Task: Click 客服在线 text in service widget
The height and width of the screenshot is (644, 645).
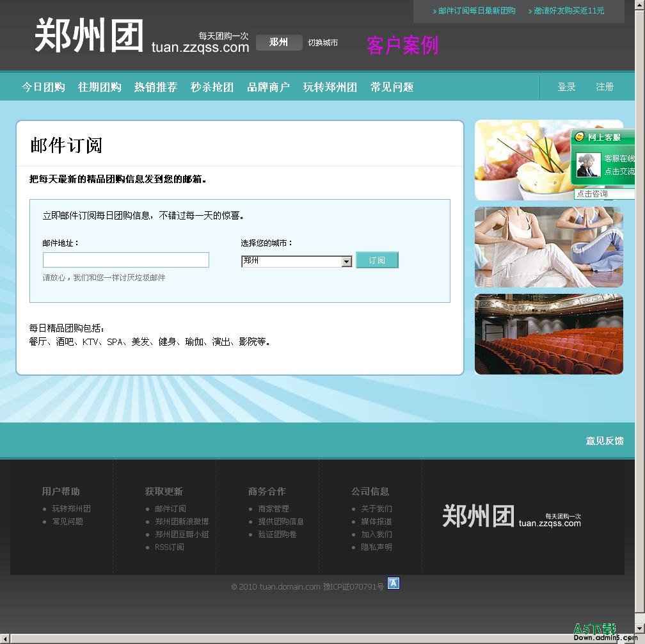Action: (x=619, y=158)
